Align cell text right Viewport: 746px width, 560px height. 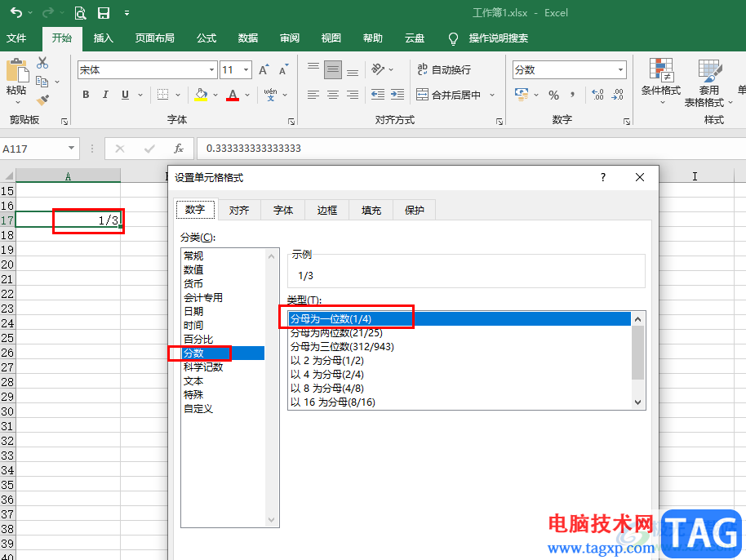353,95
